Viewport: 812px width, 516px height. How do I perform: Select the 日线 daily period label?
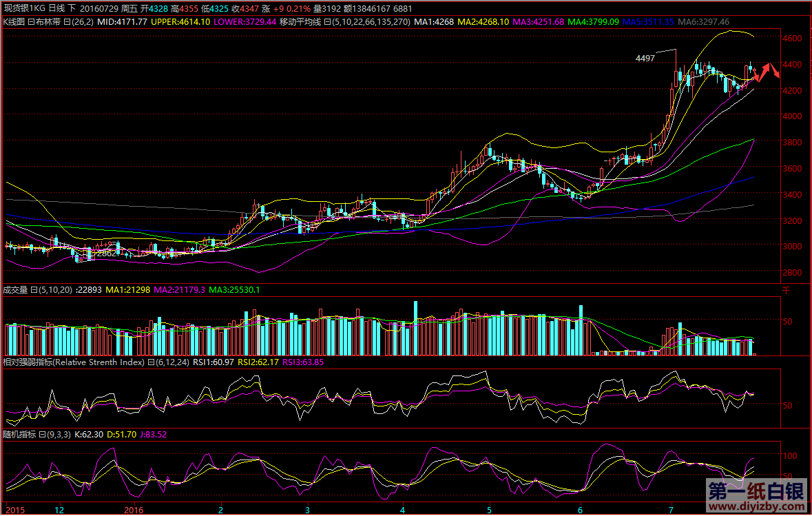(56, 8)
